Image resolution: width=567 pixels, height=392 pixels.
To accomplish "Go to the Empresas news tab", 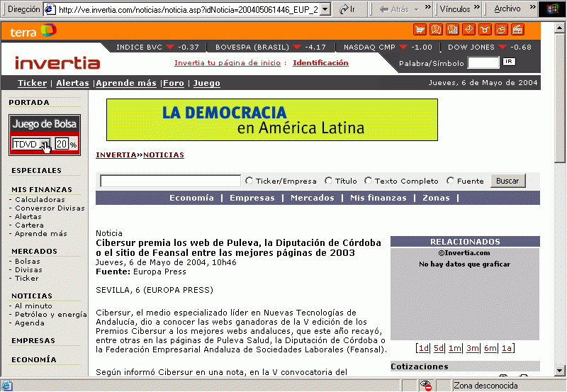I will point(252,198).
